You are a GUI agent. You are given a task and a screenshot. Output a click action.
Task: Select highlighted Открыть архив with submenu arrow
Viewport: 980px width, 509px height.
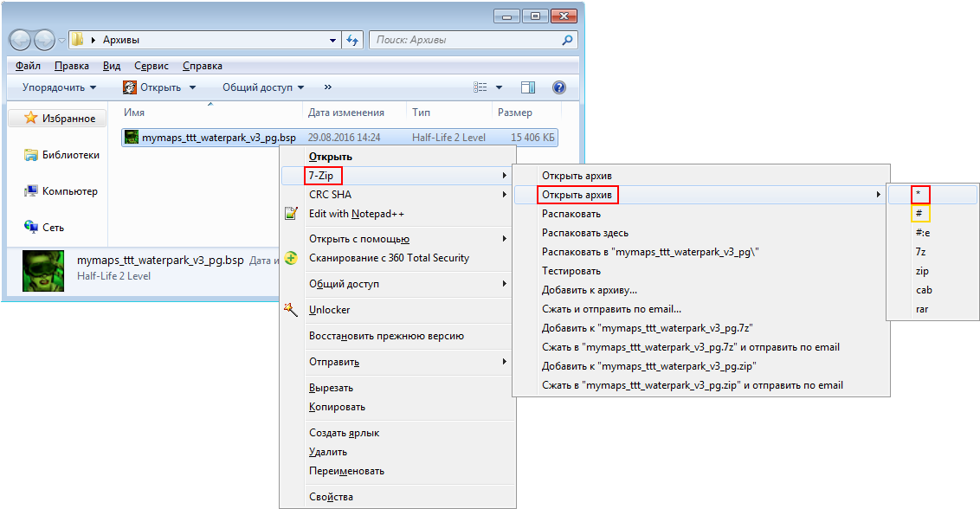[700, 195]
